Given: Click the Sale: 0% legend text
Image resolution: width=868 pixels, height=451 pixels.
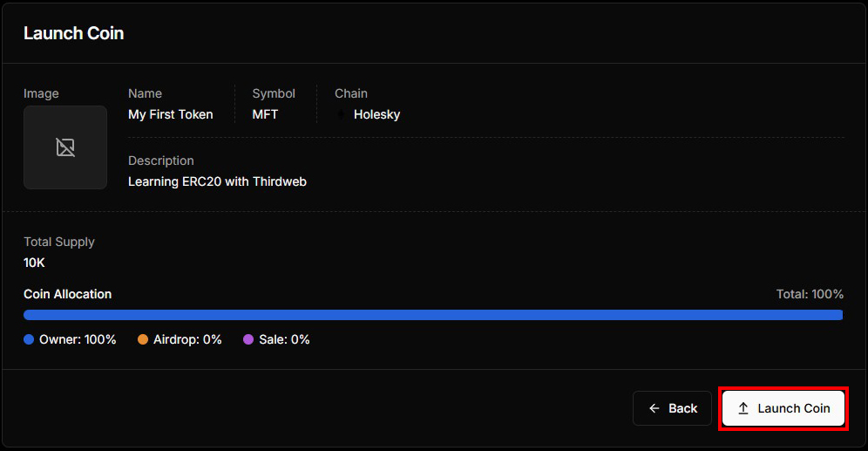Looking at the screenshot, I should [x=284, y=339].
